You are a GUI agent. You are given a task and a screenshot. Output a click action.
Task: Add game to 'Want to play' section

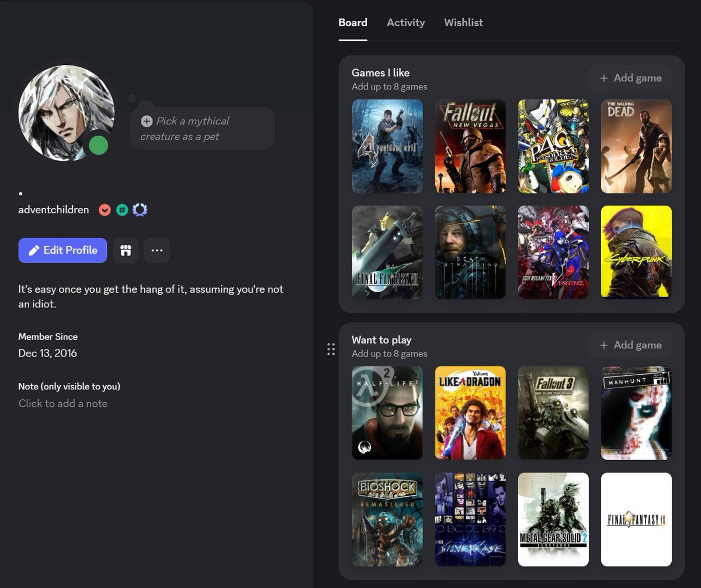click(x=630, y=345)
